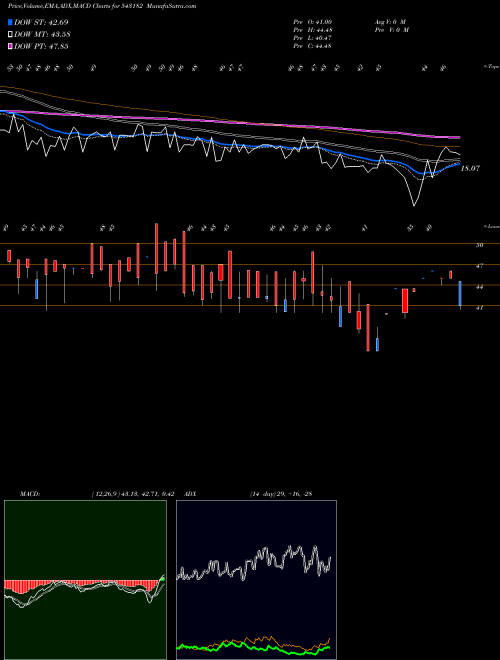Open the dark blue ADX chart panel
500x660 pixels.
coord(256,580)
